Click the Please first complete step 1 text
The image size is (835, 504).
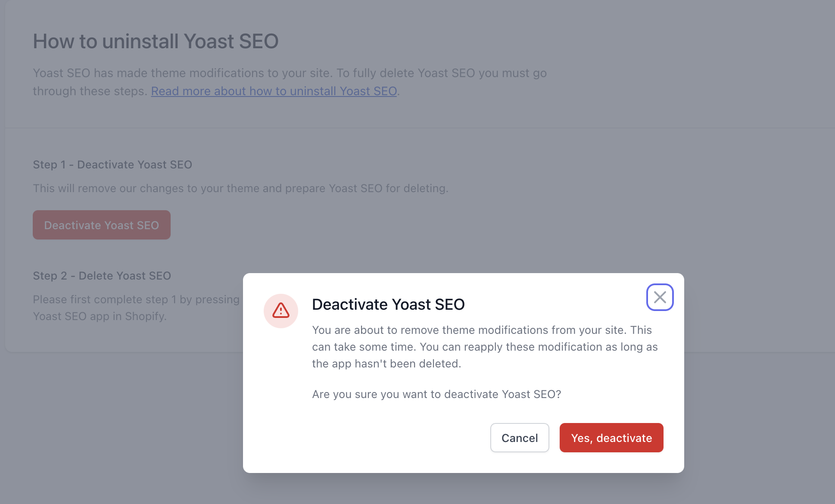pos(136,299)
